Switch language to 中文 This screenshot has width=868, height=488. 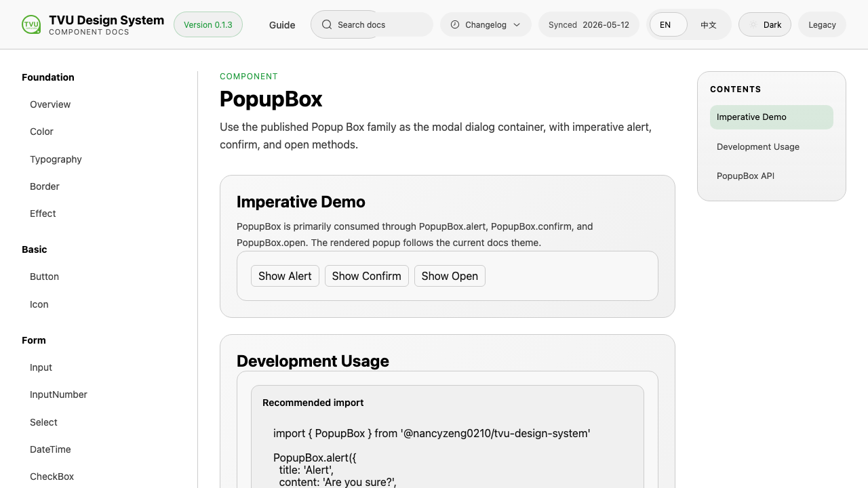(x=709, y=24)
